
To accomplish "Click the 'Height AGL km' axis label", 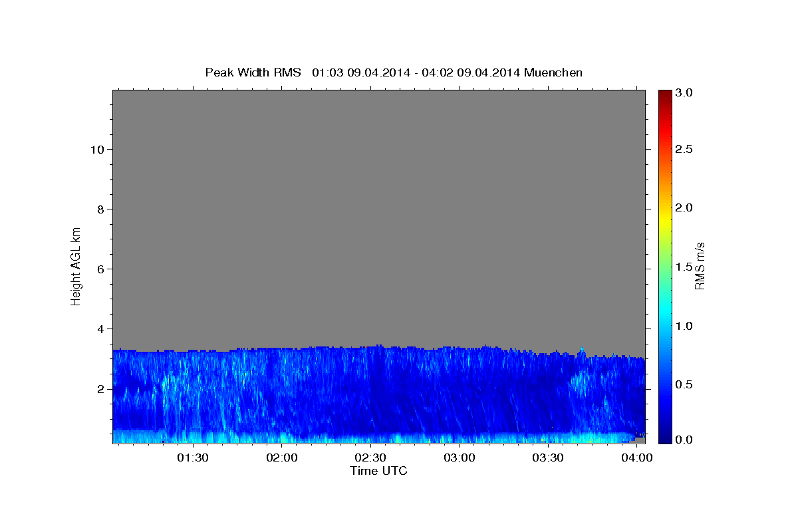I will [76, 265].
